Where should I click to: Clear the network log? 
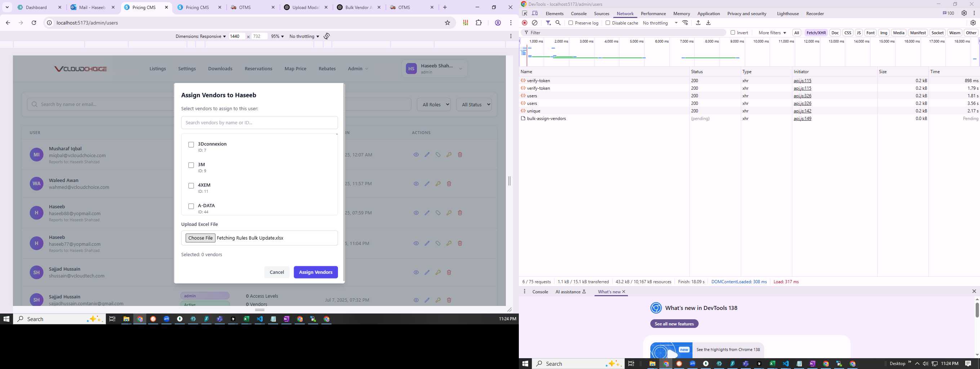click(x=535, y=23)
